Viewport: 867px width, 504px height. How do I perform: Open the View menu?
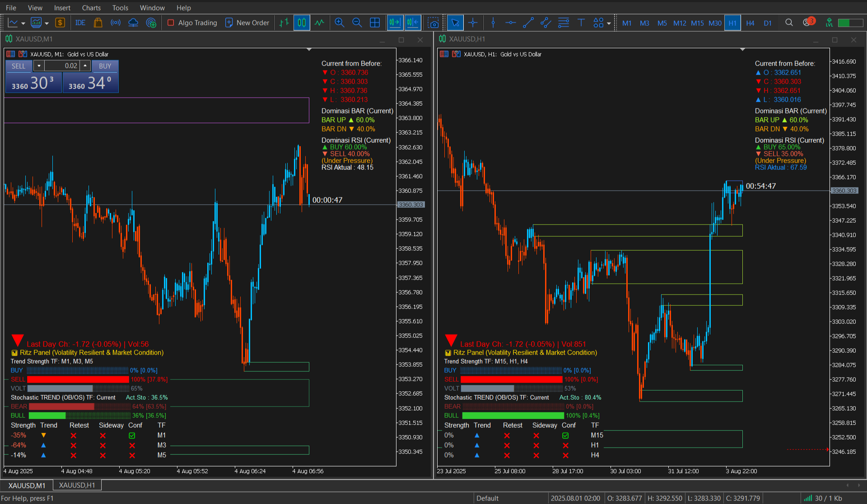click(x=35, y=8)
